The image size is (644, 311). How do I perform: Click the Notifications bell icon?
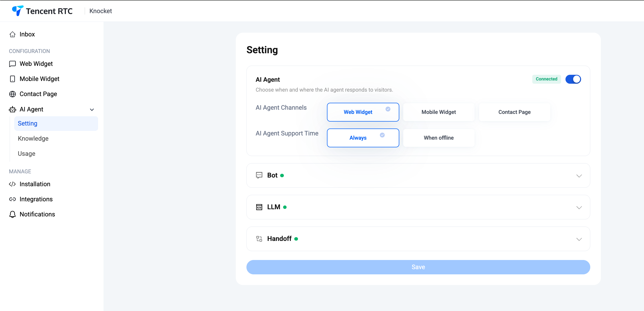12,214
